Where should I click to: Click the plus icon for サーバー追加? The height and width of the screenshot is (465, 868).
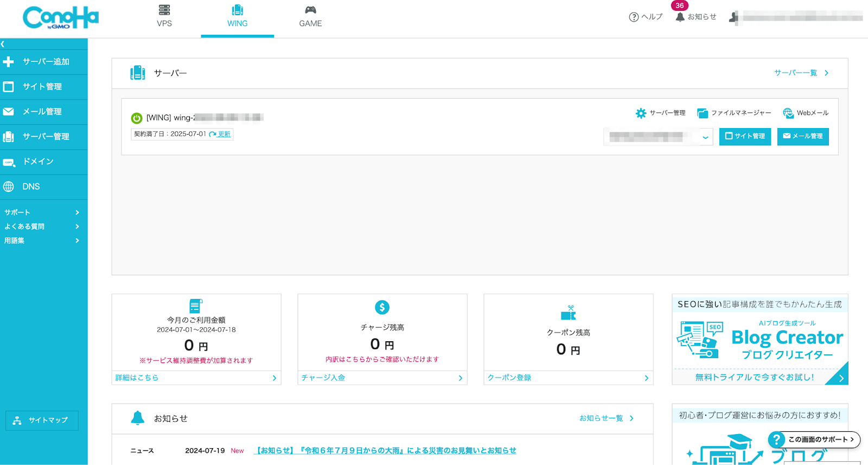(8, 62)
